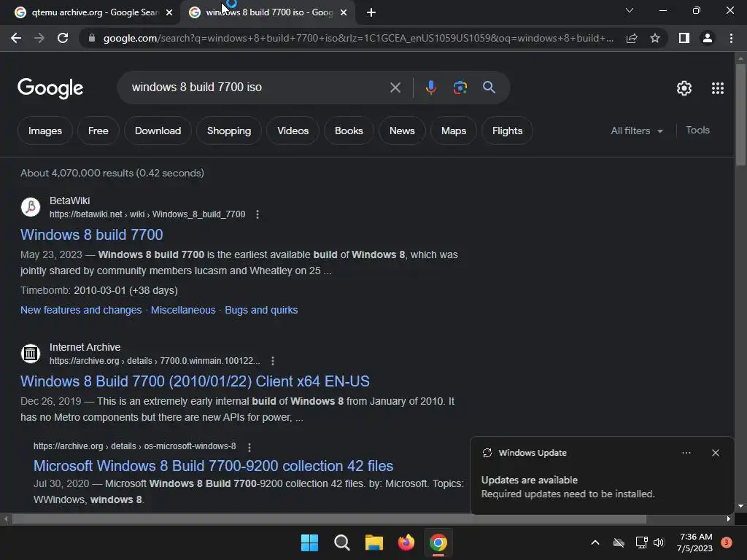Open the Bugs and quirks sublink
Image resolution: width=747 pixels, height=560 pixels.
[261, 310]
